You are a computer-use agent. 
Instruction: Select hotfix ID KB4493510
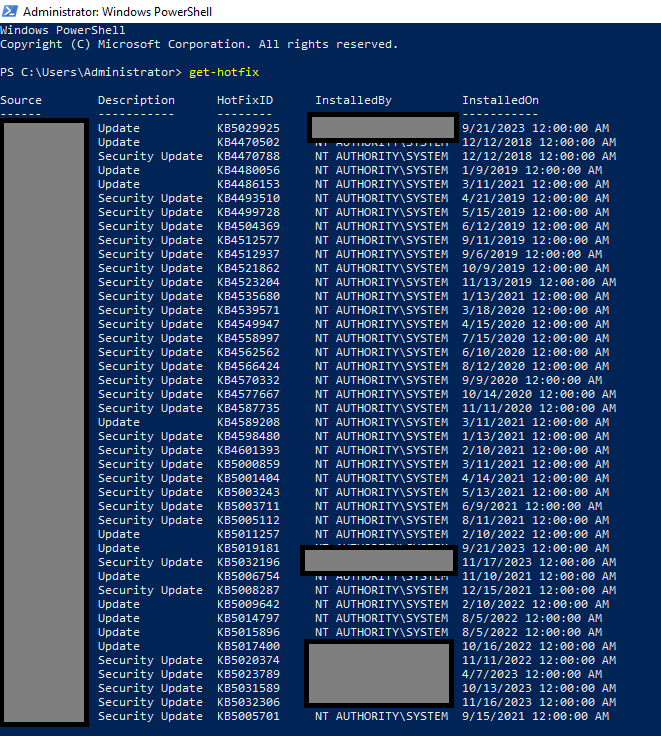click(248, 198)
